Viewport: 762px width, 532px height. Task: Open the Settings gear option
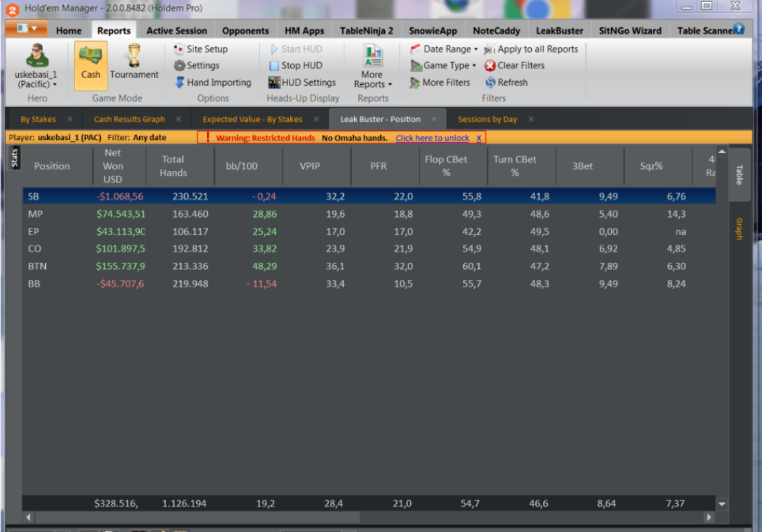197,66
